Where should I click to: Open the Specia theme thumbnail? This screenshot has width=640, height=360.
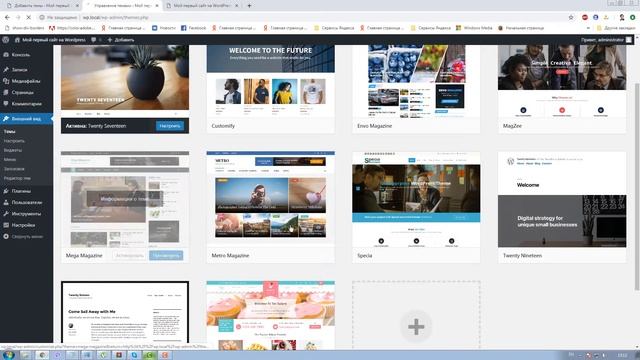tap(416, 199)
